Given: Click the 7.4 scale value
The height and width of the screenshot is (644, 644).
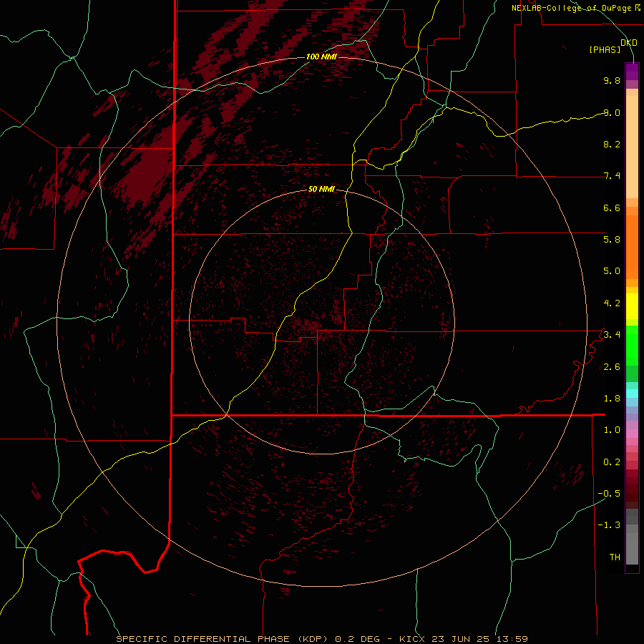Looking at the screenshot, I should [x=612, y=176].
